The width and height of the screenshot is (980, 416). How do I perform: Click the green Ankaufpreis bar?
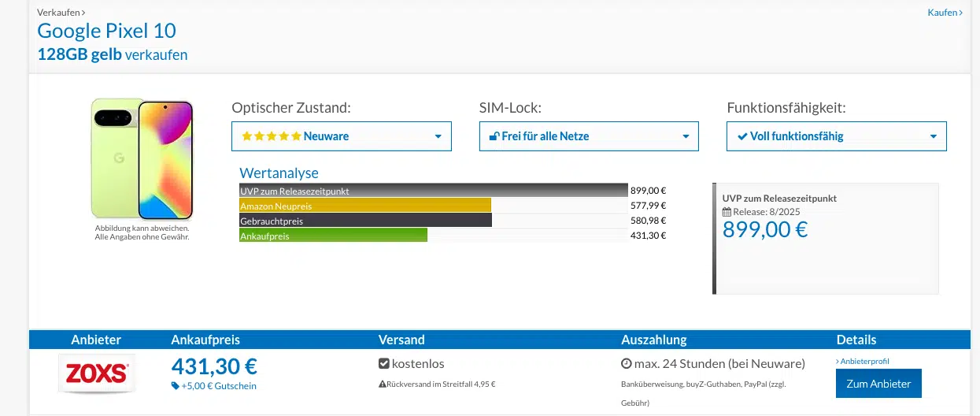pos(333,236)
